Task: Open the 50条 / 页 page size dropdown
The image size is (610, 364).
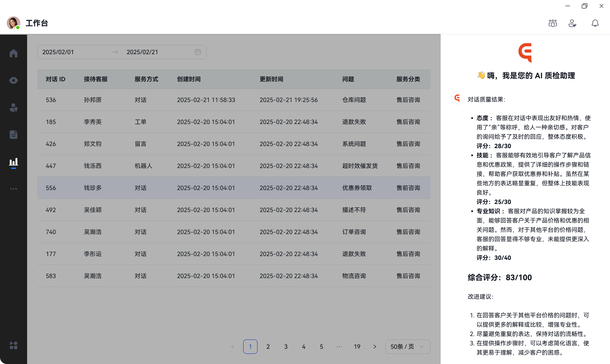Action: tap(408, 347)
